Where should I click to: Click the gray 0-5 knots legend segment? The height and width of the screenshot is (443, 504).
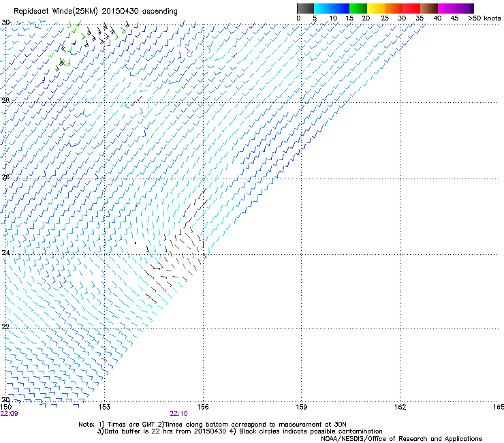[305, 8]
